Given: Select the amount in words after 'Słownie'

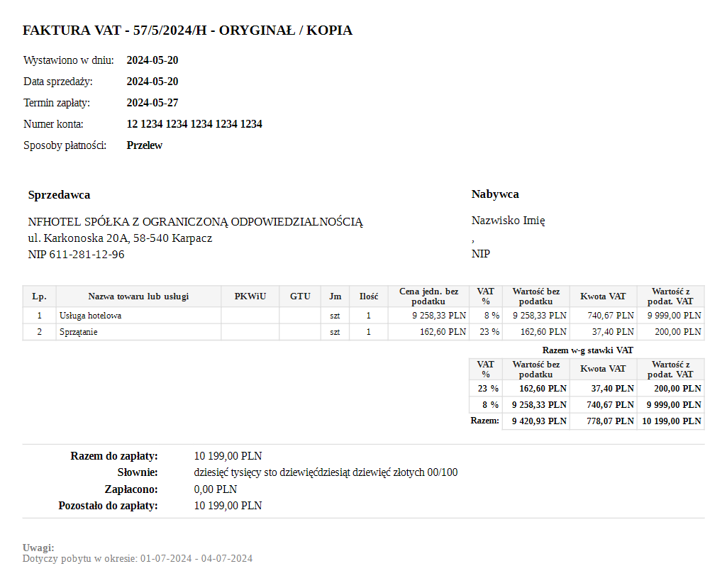Looking at the screenshot, I should (326, 472).
